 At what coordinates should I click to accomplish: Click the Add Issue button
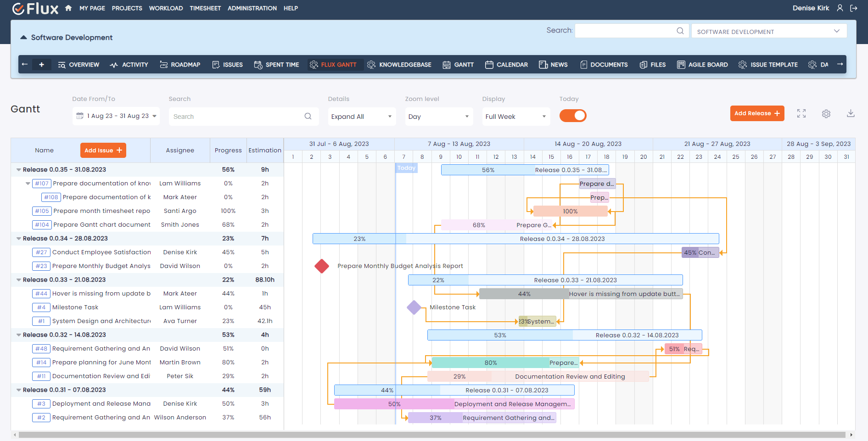(103, 150)
